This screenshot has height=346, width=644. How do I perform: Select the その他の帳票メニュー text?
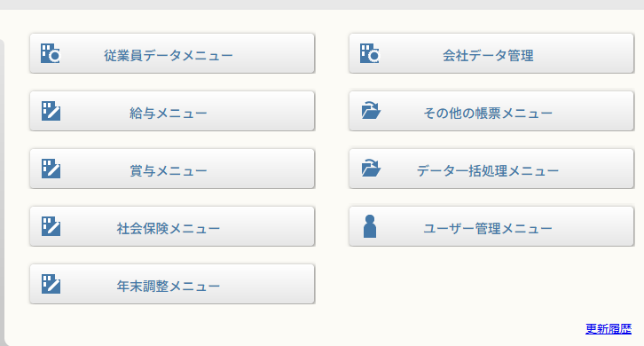(488, 113)
